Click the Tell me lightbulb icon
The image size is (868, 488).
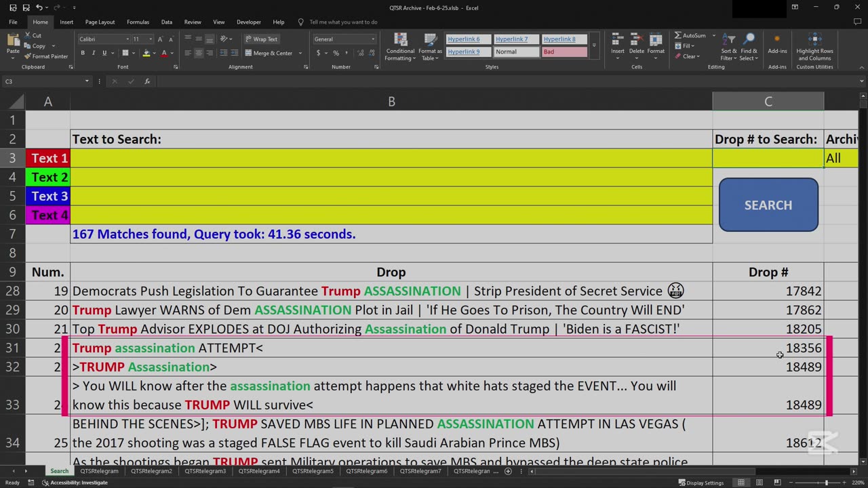[x=301, y=22]
